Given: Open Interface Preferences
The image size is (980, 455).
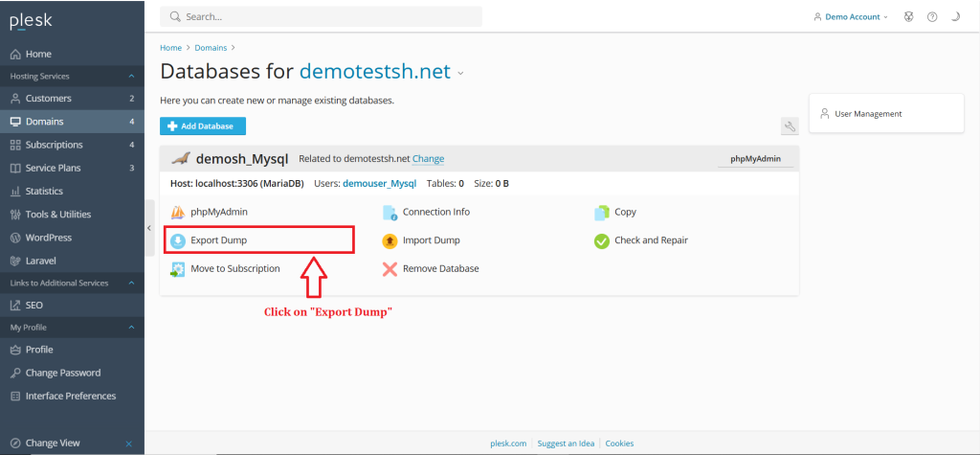Looking at the screenshot, I should 72,396.
